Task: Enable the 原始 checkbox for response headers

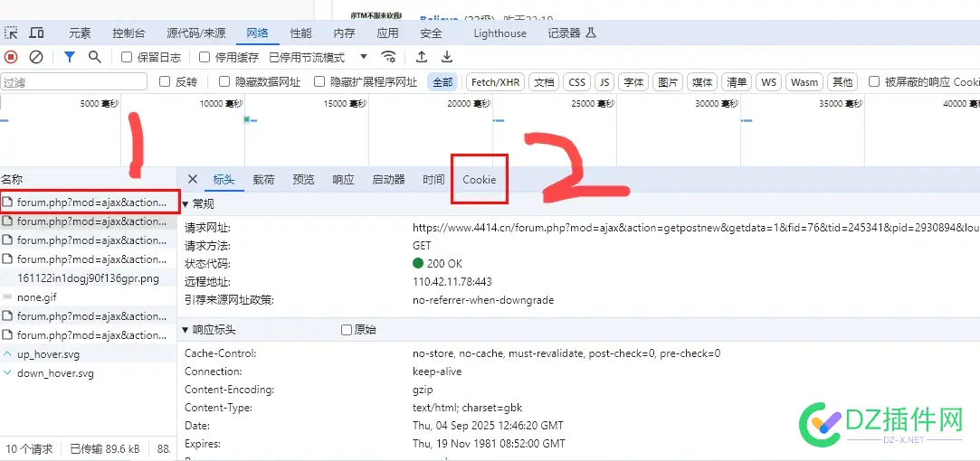Action: click(x=347, y=330)
